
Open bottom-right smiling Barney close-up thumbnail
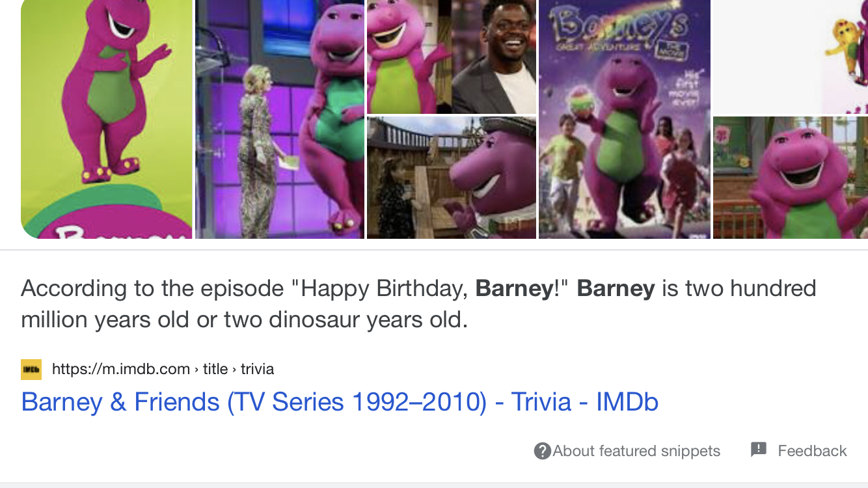[790, 178]
